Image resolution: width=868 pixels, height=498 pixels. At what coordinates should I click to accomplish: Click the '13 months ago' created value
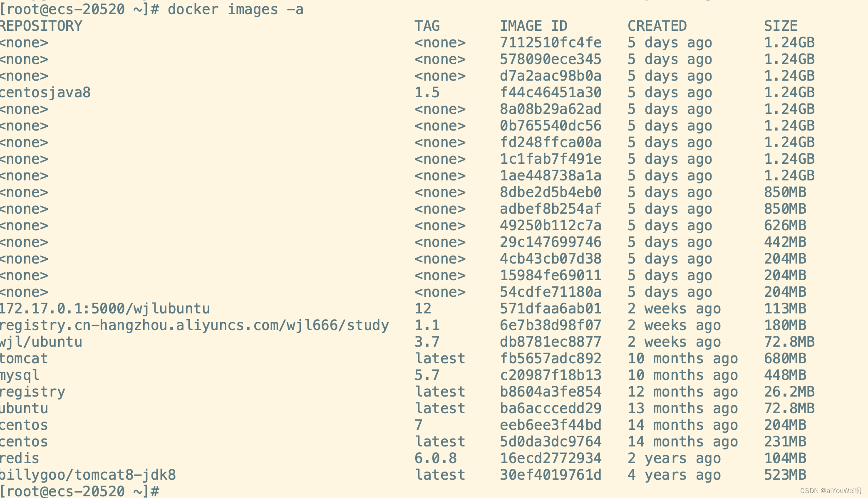pos(683,408)
